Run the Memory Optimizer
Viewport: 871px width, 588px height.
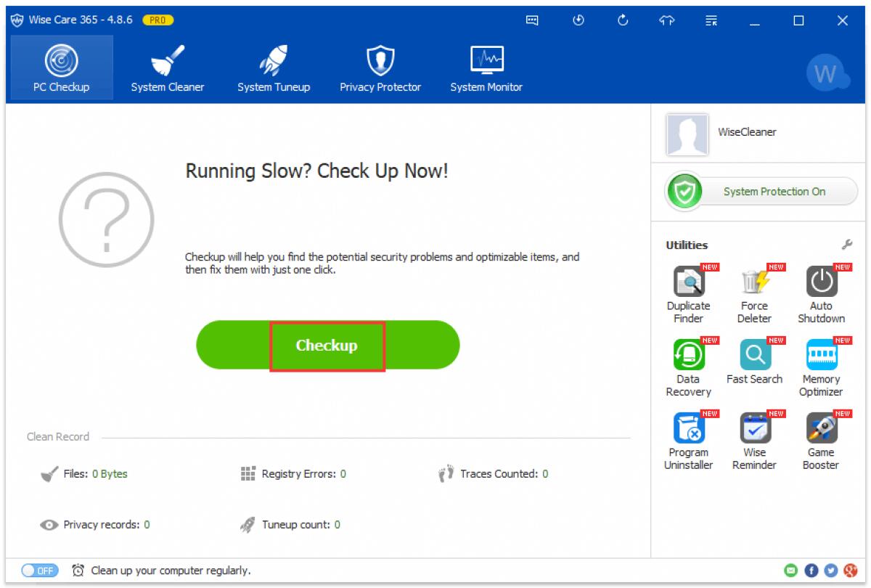coord(820,357)
